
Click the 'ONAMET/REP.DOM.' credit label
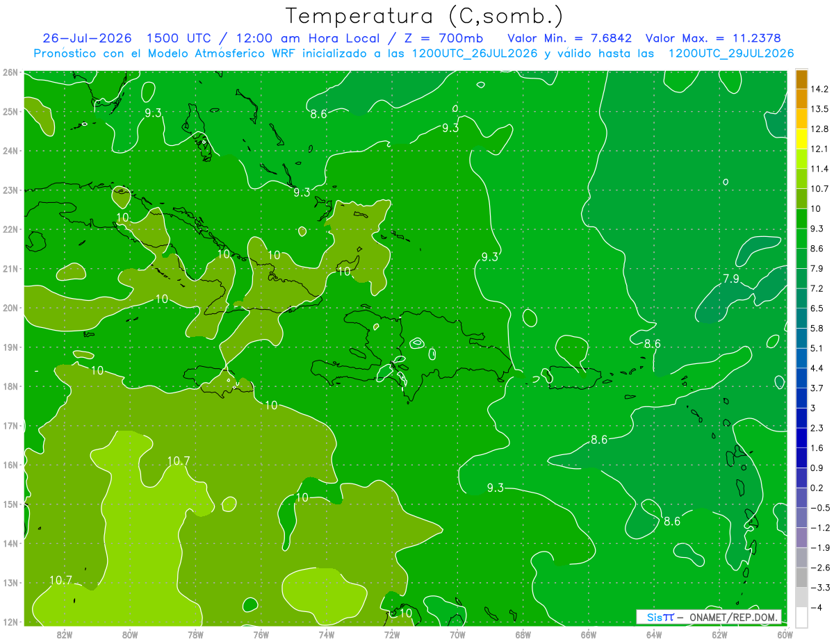click(x=733, y=617)
